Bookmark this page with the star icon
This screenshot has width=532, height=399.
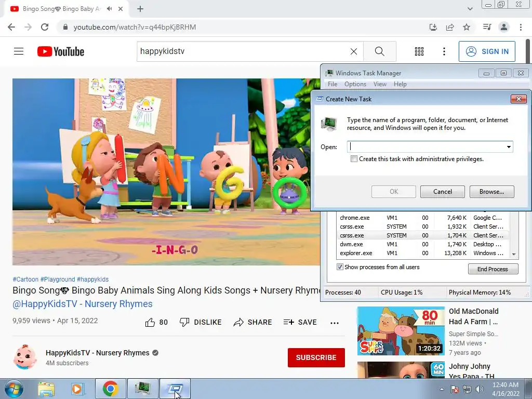tap(467, 27)
